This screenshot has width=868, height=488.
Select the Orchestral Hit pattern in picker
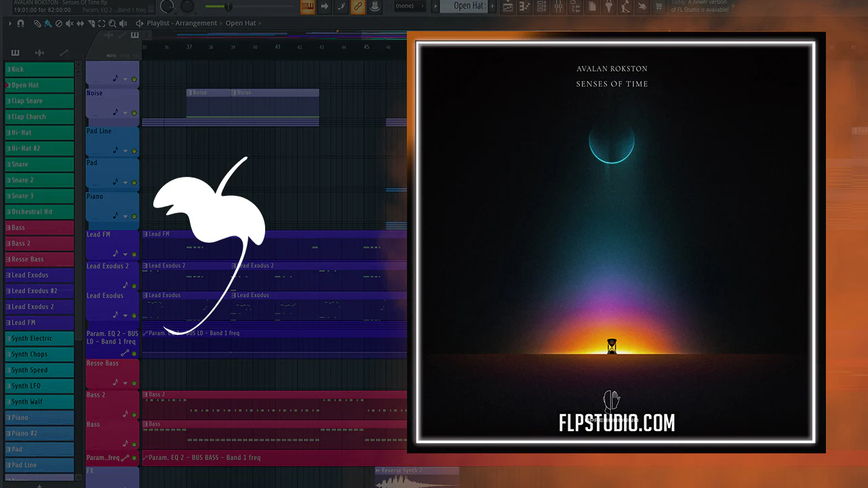coord(39,211)
